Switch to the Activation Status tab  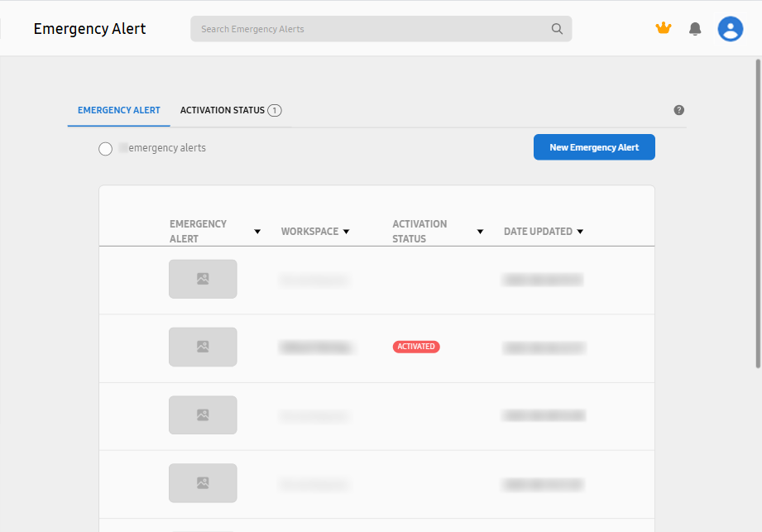230,110
